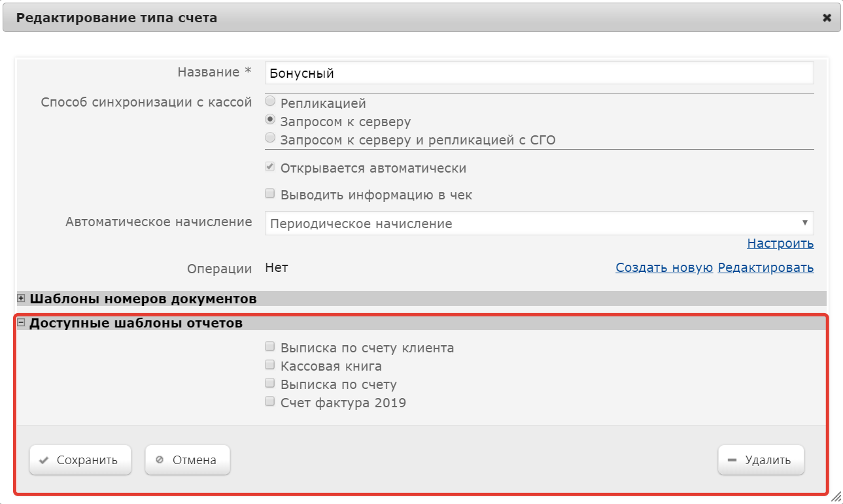Check the Кассовая книга checkbox
Image resolution: width=843 pixels, height=504 pixels.
269,365
